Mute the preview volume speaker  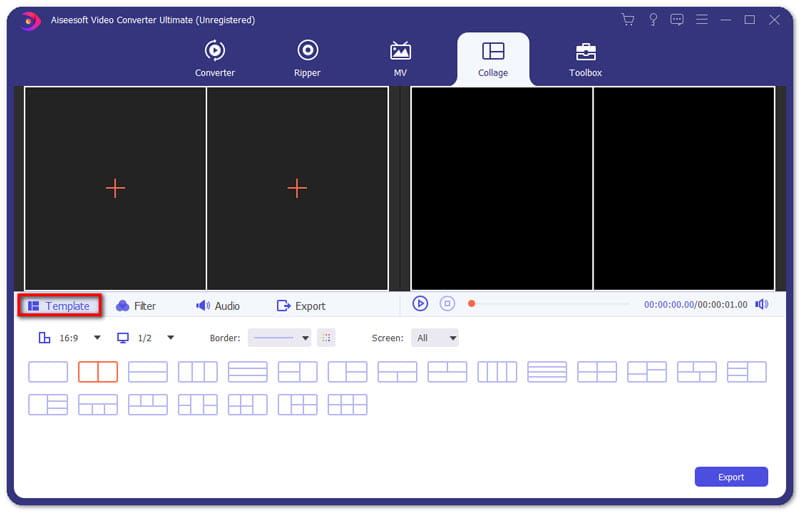pyautogui.click(x=762, y=304)
